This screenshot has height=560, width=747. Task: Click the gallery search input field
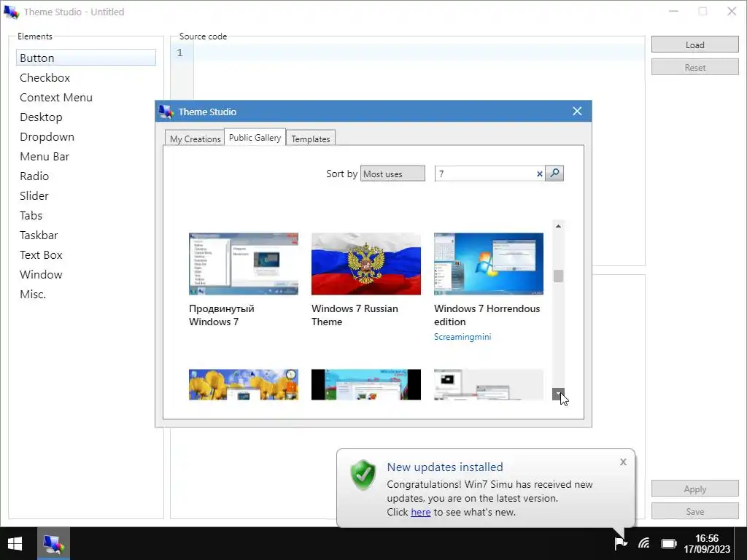click(485, 174)
